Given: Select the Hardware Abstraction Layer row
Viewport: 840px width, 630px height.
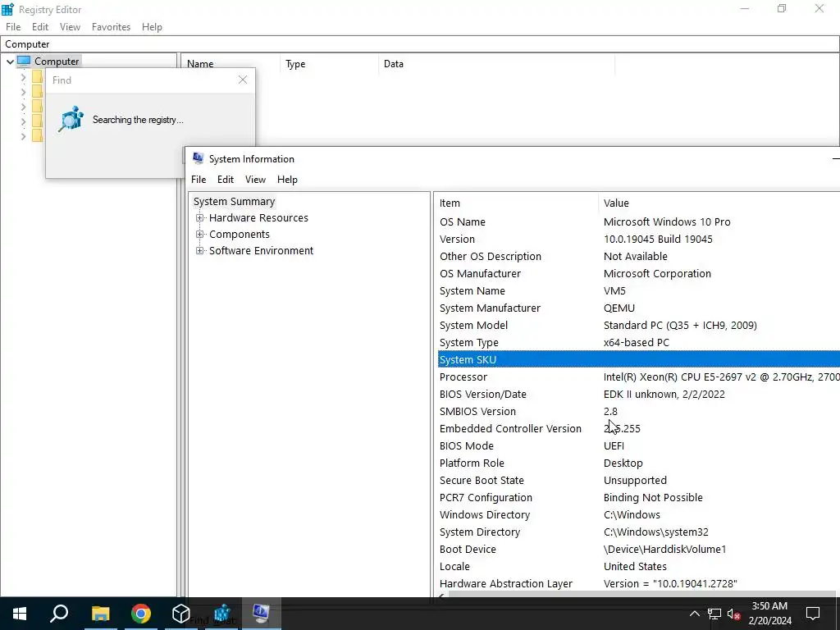Looking at the screenshot, I should (638, 583).
